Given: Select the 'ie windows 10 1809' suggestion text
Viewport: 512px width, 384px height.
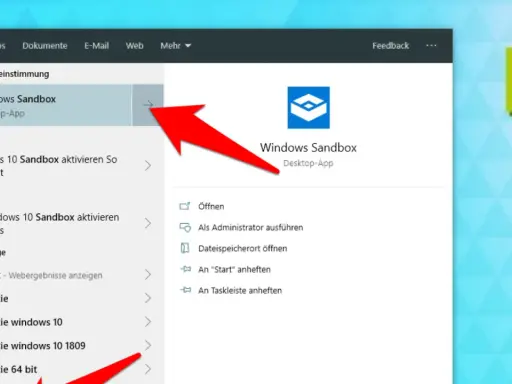Looking at the screenshot, I should (43, 346).
